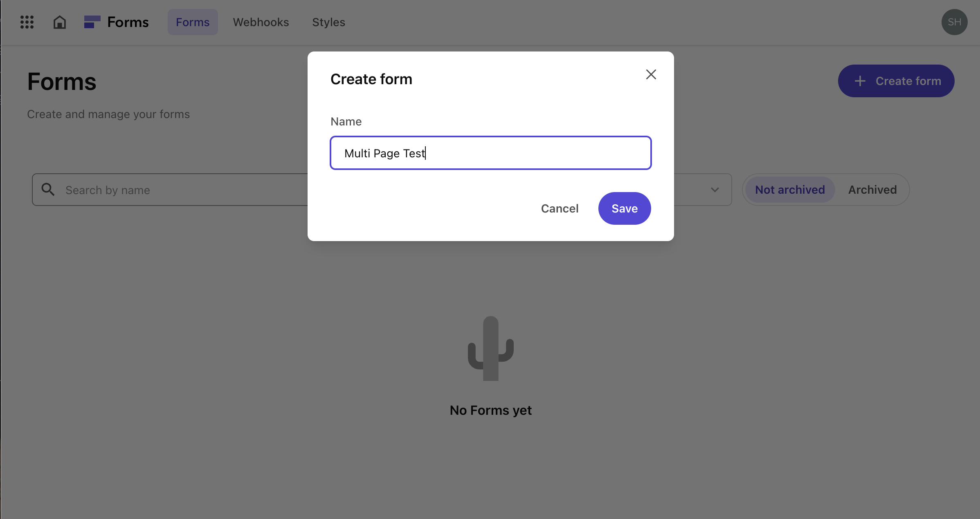Click the grid/apps icon top left
This screenshot has width=980, height=519.
(27, 21)
